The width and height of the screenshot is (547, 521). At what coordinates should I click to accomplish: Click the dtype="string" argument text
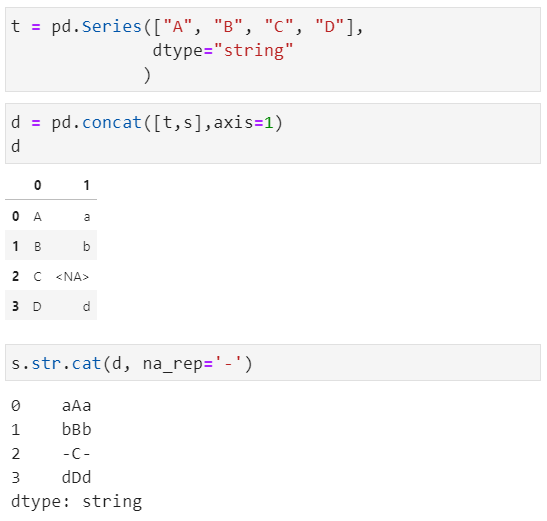tap(223, 51)
